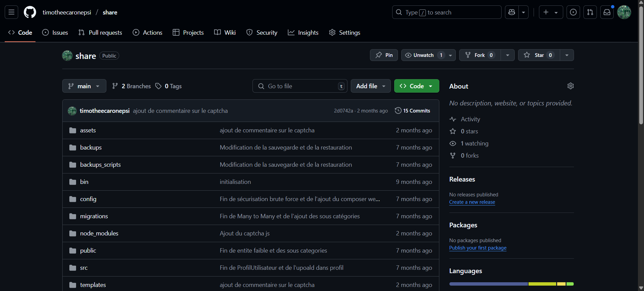
Task: Star the share repository
Action: [x=539, y=55]
